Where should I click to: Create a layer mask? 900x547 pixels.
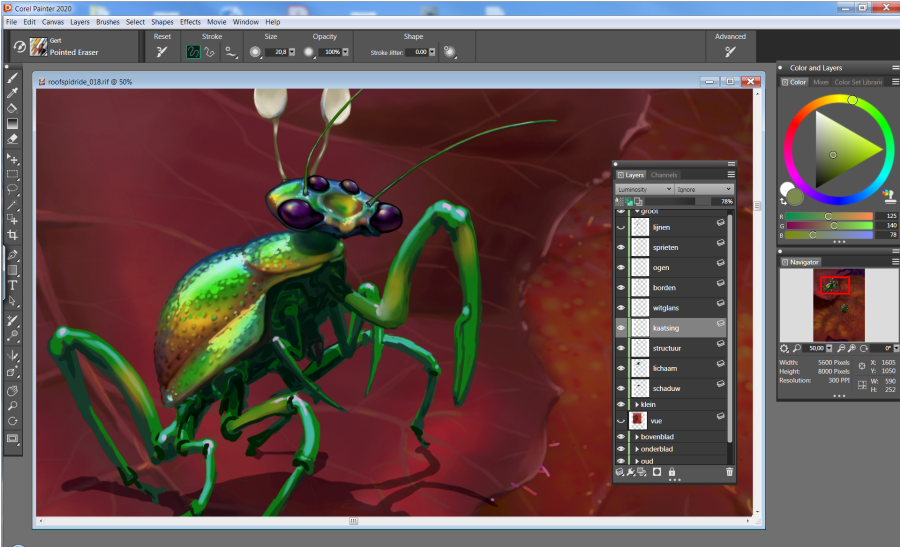[657, 472]
